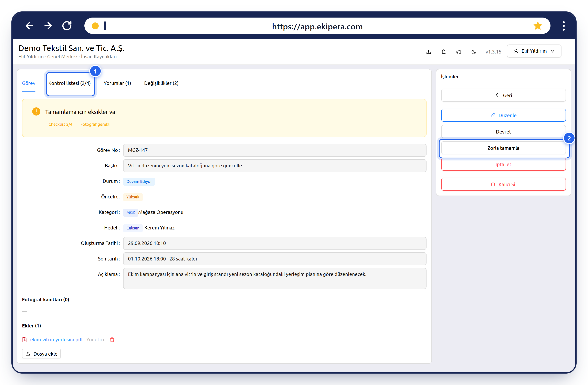Viewport: 588px width, 385px height.
Task: Click the Fotoğraf gerekli warning tag
Action: pyautogui.click(x=95, y=124)
